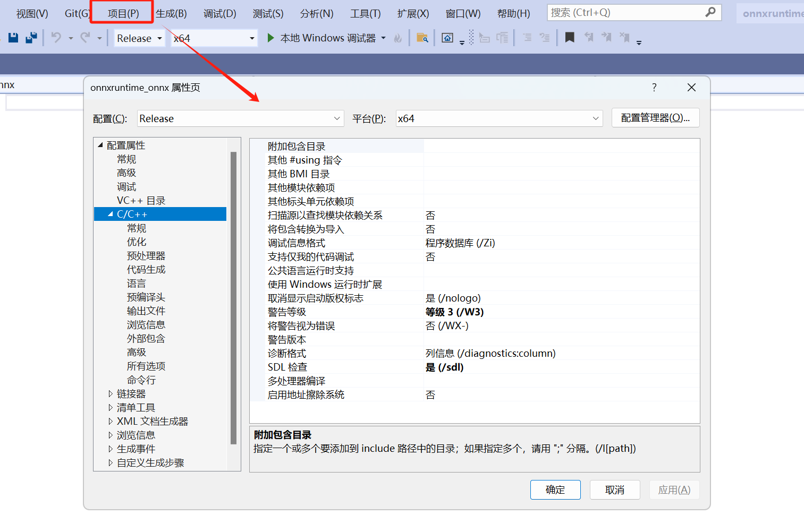The width and height of the screenshot is (804, 532).
Task: Click the search magnifier icon
Action: tap(710, 12)
